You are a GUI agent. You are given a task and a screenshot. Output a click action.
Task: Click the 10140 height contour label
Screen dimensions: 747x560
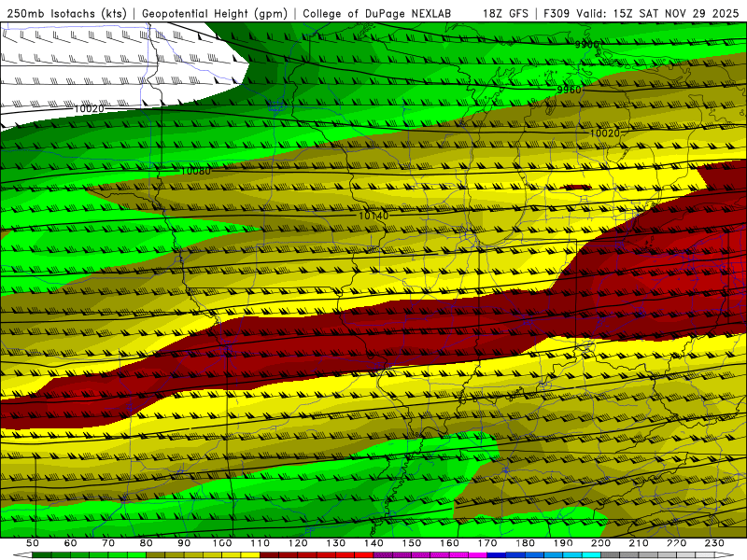[373, 216]
